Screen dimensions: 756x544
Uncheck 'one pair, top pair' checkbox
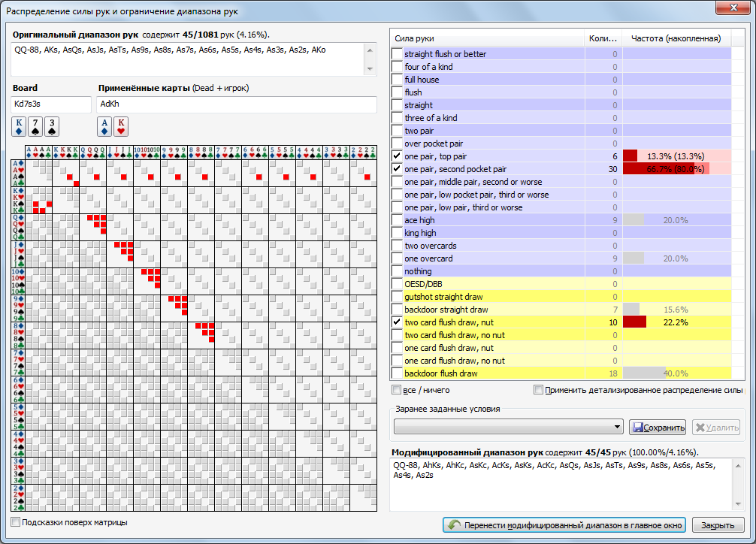(x=397, y=156)
